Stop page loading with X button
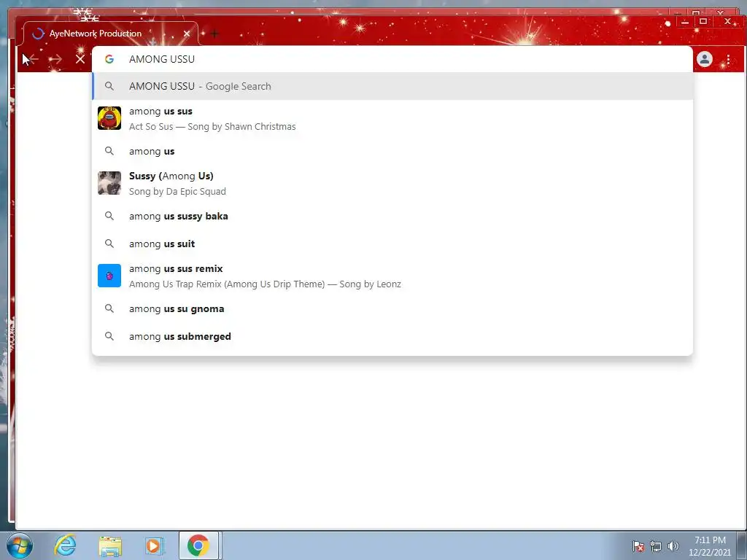Viewport: 747px width, 560px height. click(80, 59)
